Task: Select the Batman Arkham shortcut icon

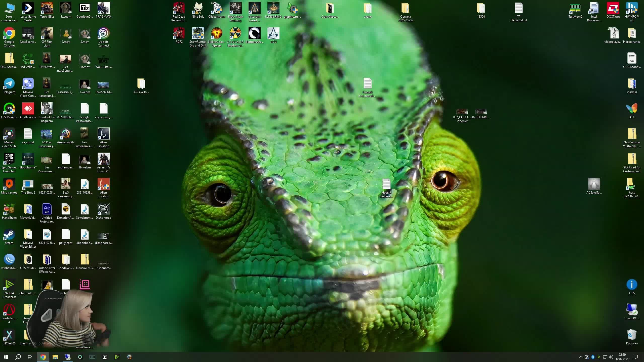Action: tap(254, 35)
